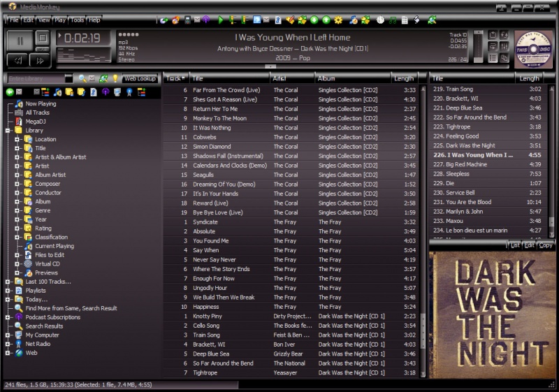Click the blue art window toolbar icon
This screenshot has width=559, height=392.
pos(256,20)
